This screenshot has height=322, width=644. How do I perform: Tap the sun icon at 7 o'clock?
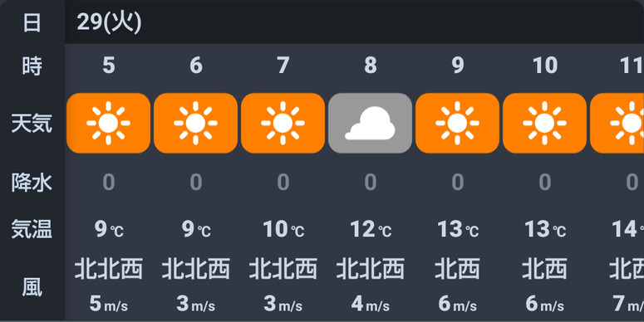283,123
